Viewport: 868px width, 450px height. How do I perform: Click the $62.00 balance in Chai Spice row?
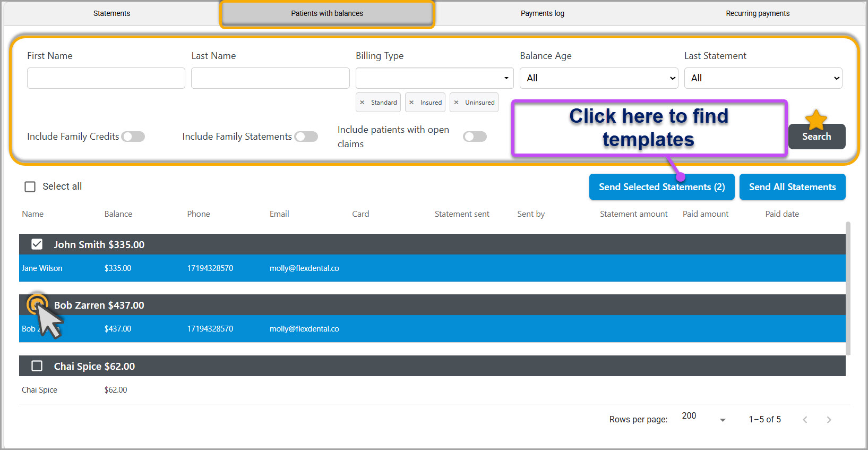[116, 390]
